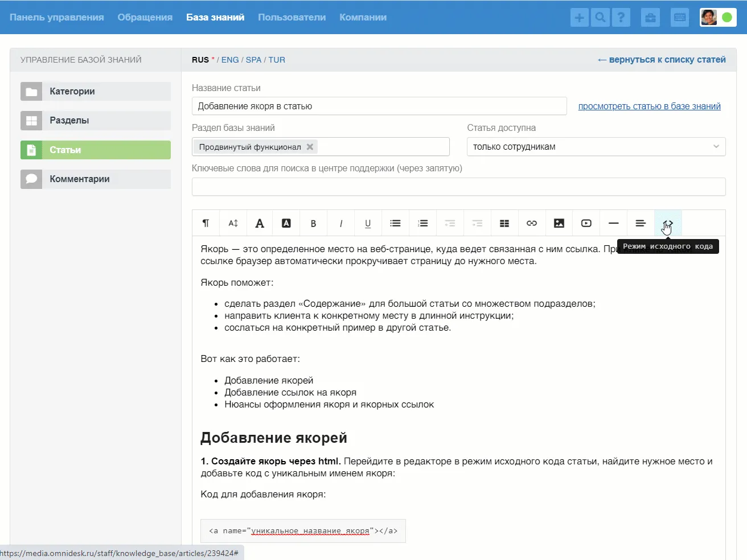Open search via magnifier icon

[600, 18]
